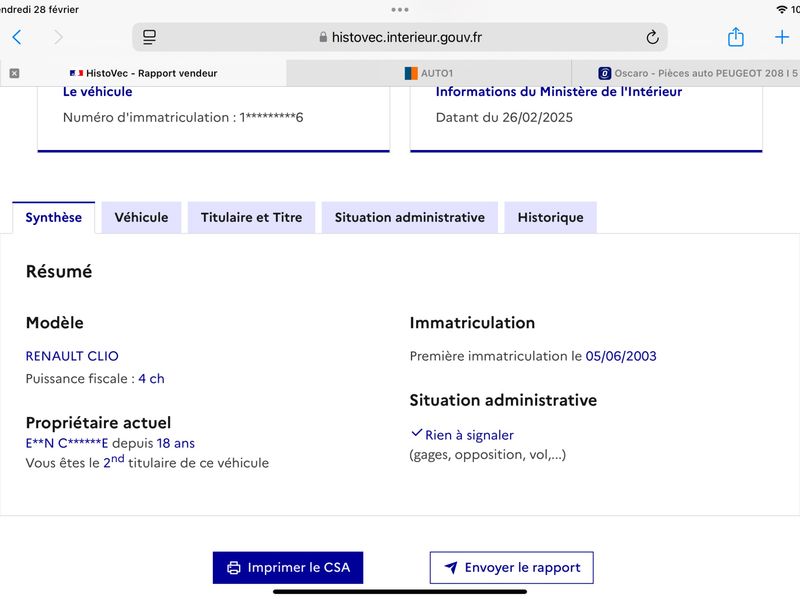
Task: Switch to the HistoVec - Rapport vendeur browser tab
Action: pyautogui.click(x=143, y=73)
